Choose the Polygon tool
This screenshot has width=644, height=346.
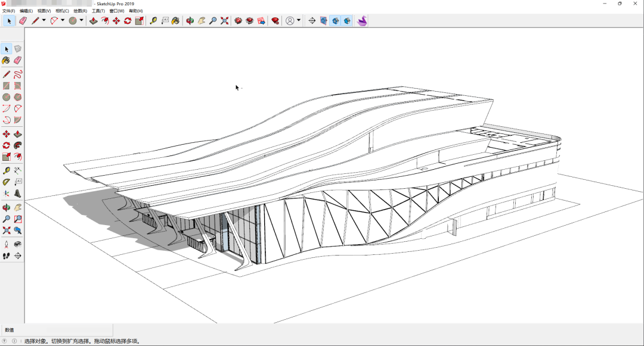[18, 97]
